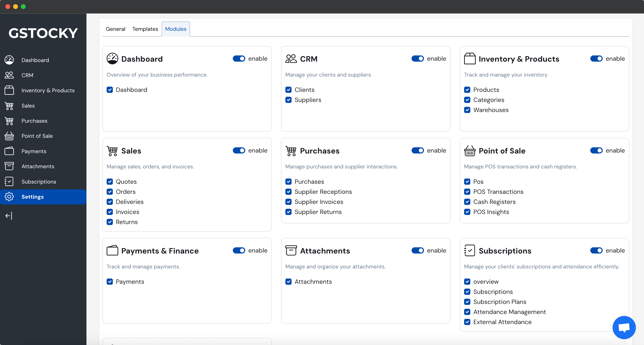
Task: Click the Dashboard gauge icon in sidebar
Action: [x=9, y=60]
